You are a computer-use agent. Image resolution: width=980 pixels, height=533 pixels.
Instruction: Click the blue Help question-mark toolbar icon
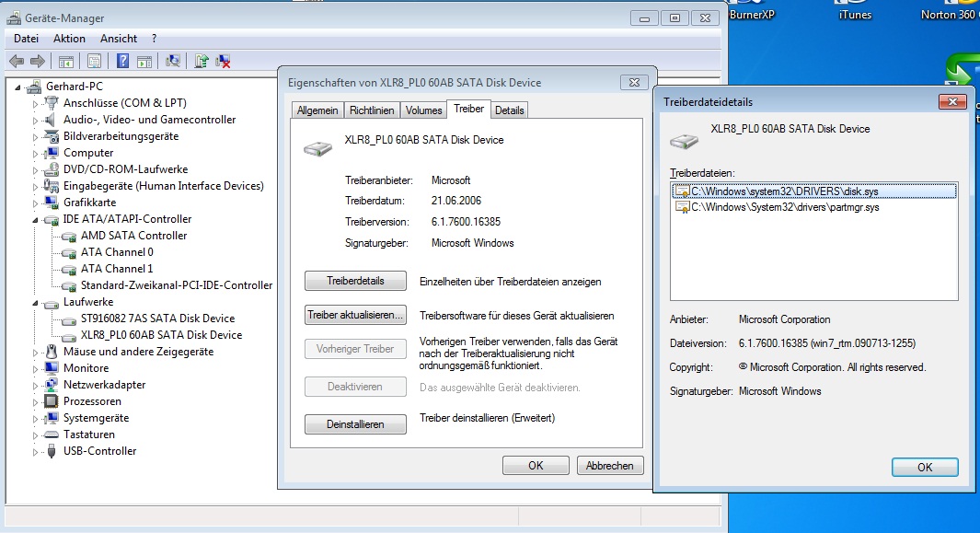tap(123, 62)
